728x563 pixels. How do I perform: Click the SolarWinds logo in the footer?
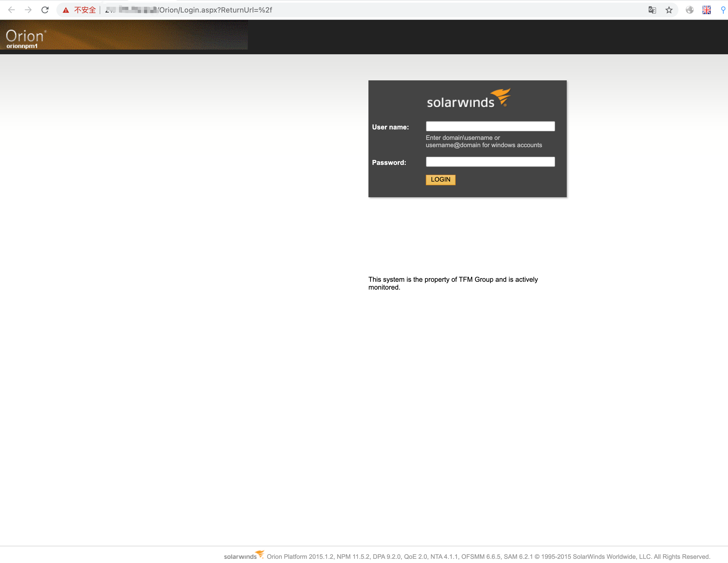[x=244, y=555]
